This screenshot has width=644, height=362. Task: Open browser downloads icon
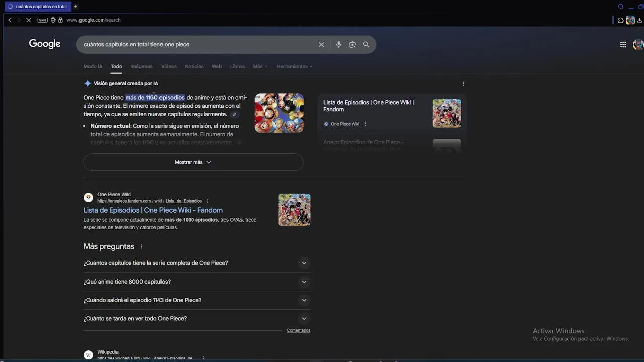640,20
